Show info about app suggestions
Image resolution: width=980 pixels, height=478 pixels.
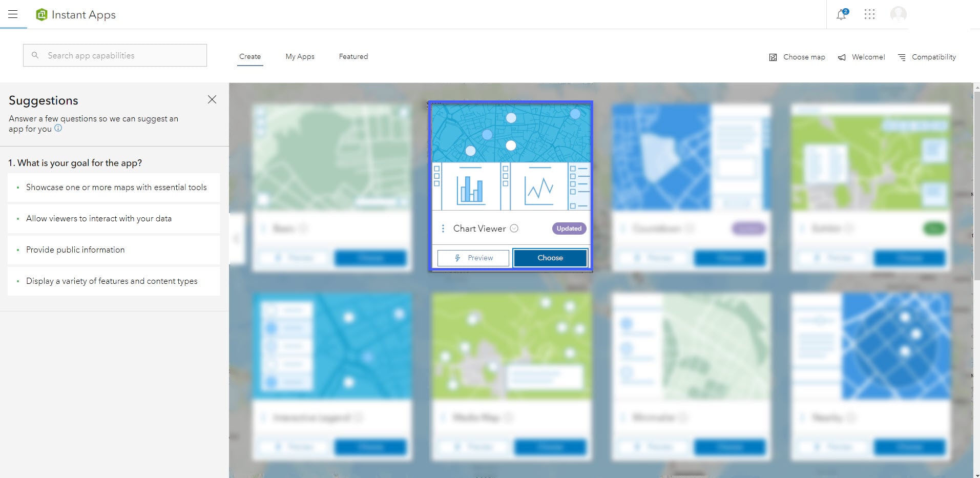click(x=58, y=129)
